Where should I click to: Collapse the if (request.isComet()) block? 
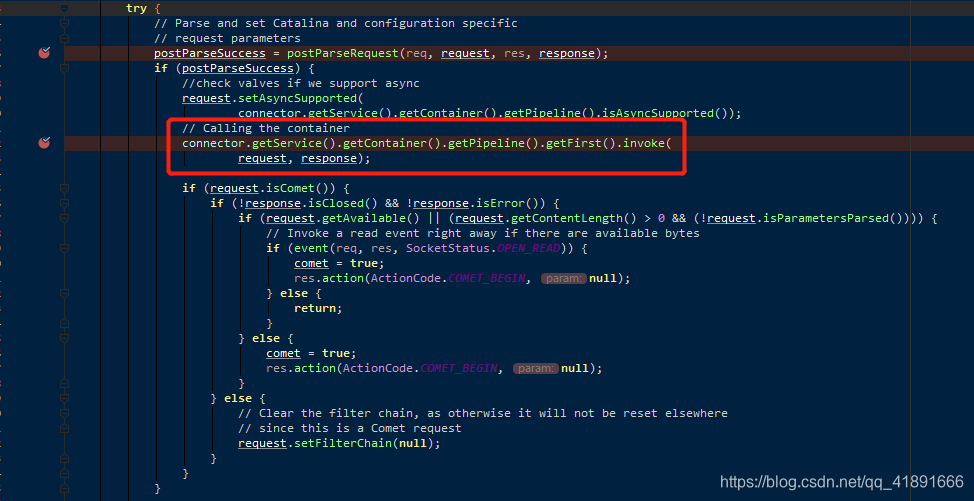click(65, 188)
